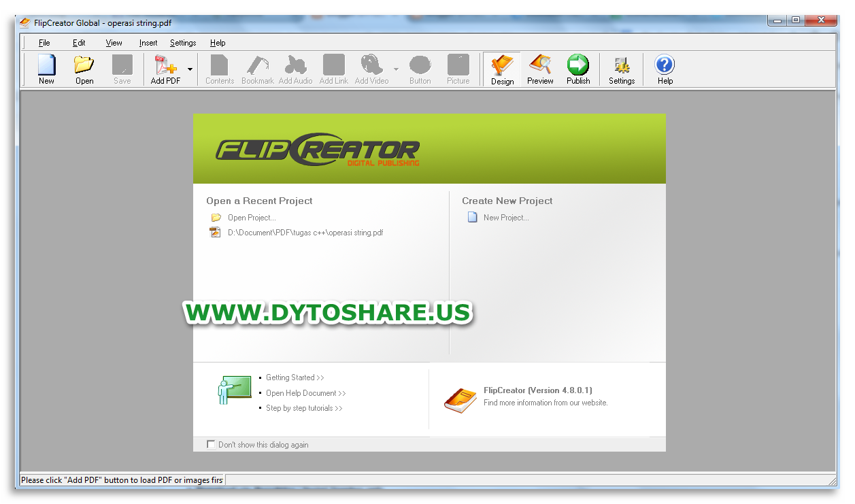Minimize the FlipCreator window
Image resolution: width=855 pixels, height=504 pixels.
point(777,20)
